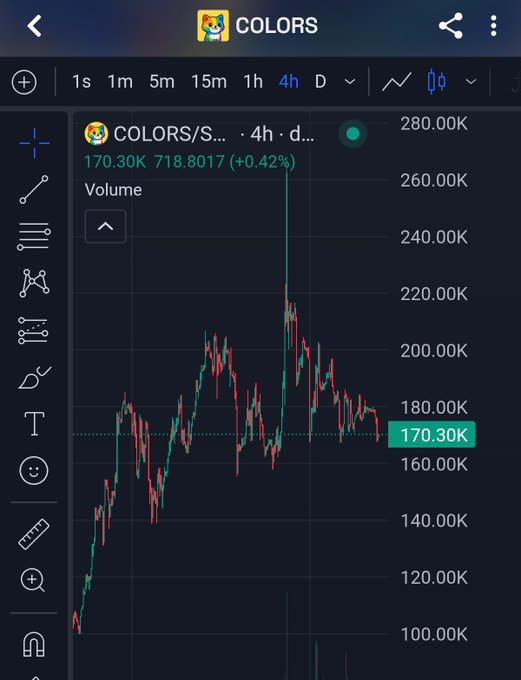Select the 1m timeframe

[x=120, y=82]
